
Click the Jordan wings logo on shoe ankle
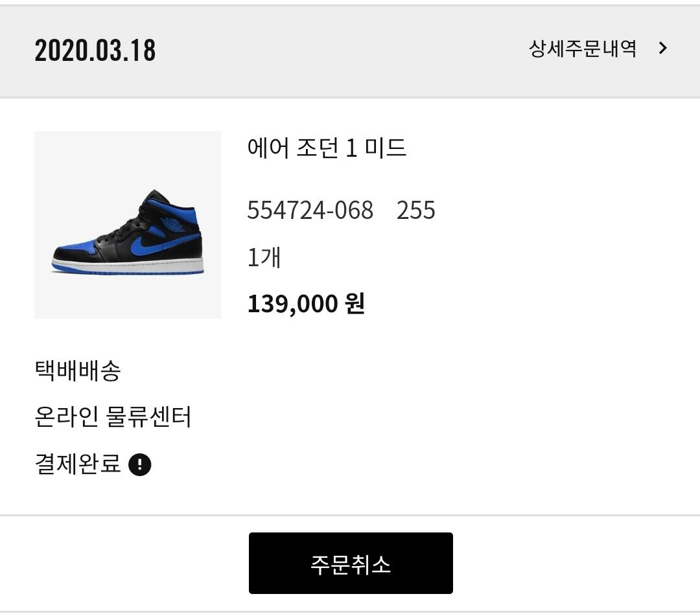point(172,225)
